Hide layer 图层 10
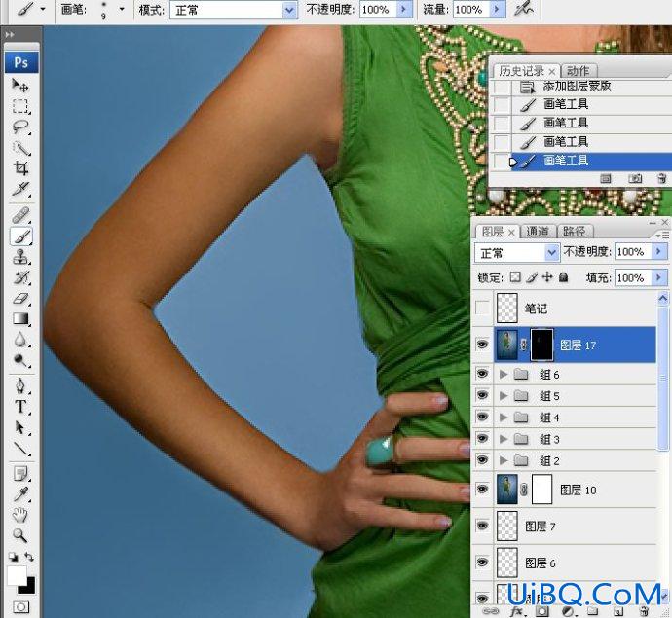 [482, 490]
